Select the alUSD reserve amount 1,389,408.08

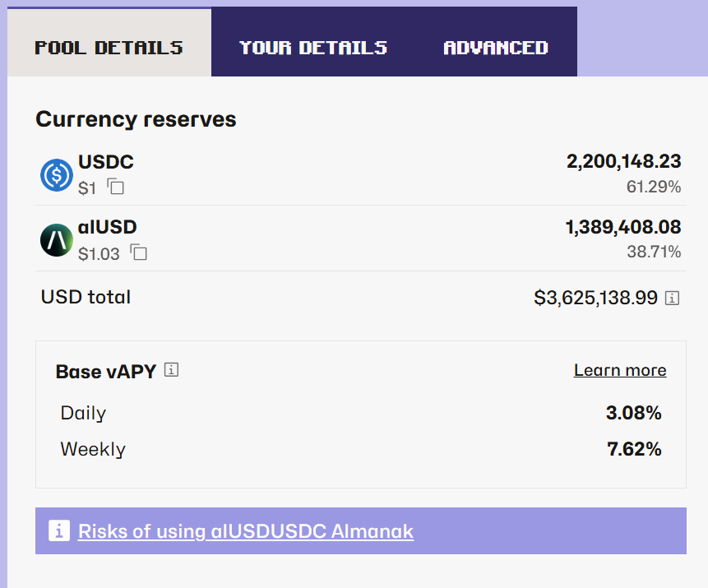[x=623, y=227]
